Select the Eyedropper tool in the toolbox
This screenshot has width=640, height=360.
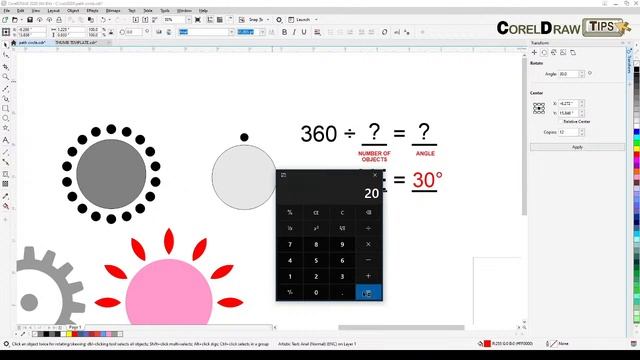coord(6,196)
